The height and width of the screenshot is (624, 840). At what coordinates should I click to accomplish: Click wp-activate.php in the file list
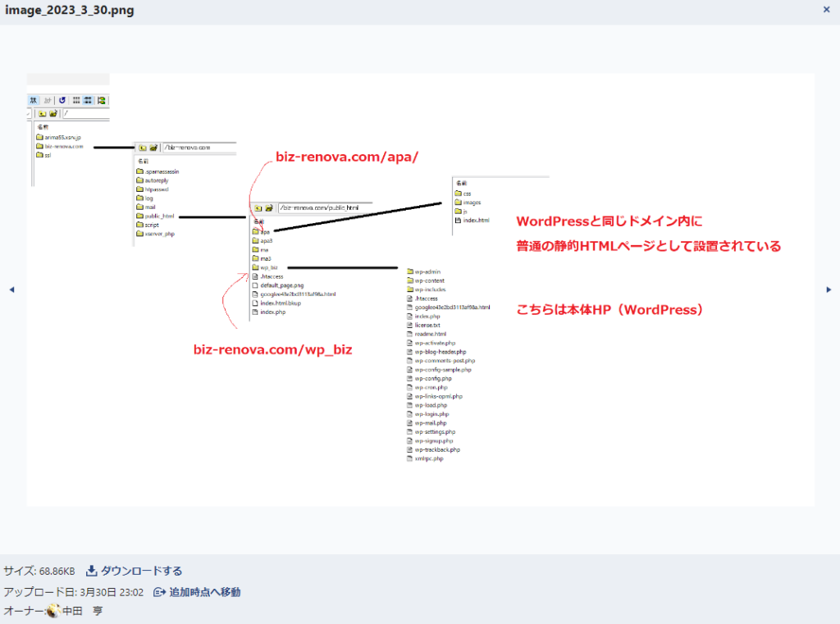coord(431,343)
